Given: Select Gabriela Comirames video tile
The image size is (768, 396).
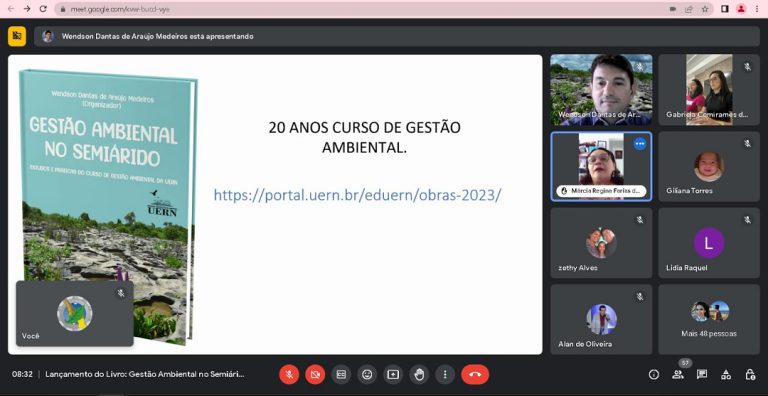Looking at the screenshot, I should [x=709, y=90].
